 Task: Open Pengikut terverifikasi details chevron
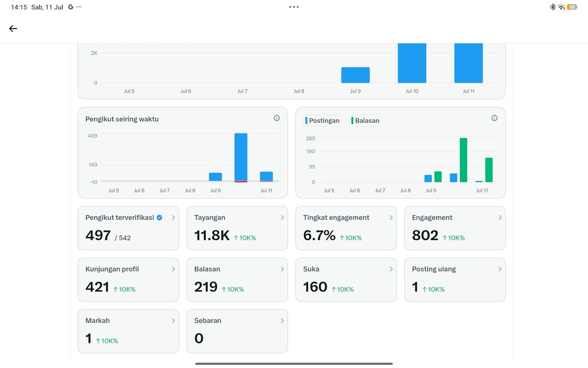click(x=173, y=217)
